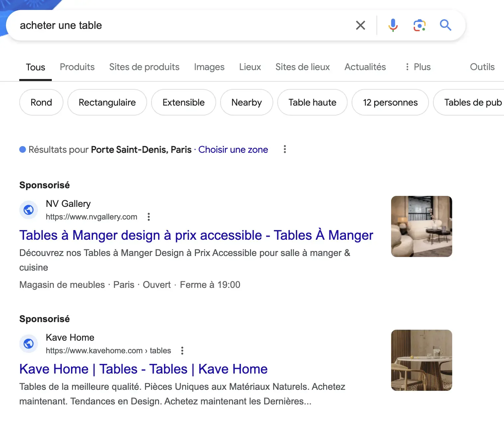The image size is (504, 425).
Task: Apply the 12 personnes filter chip
Action: (x=390, y=102)
